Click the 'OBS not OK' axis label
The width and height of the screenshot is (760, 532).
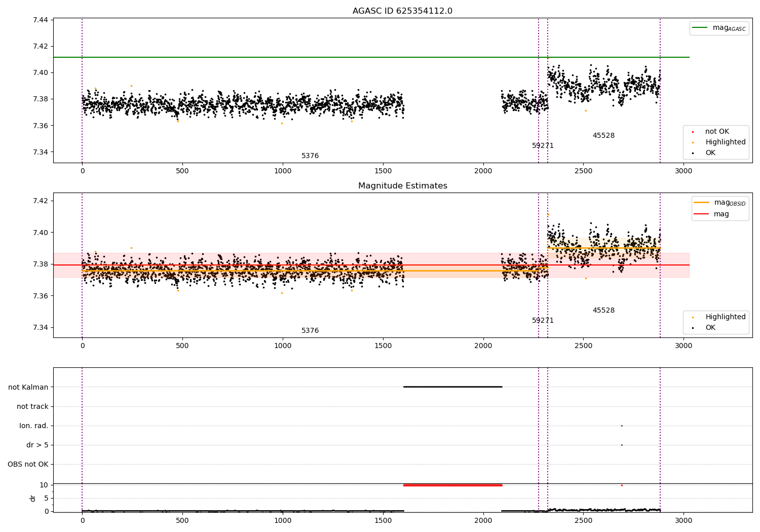(x=28, y=464)
